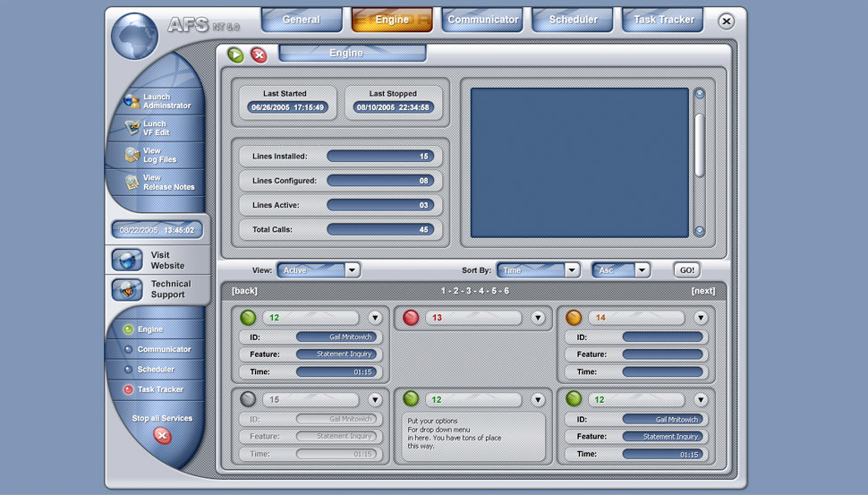Click green light of bottom-right line 12 card

coord(574,398)
